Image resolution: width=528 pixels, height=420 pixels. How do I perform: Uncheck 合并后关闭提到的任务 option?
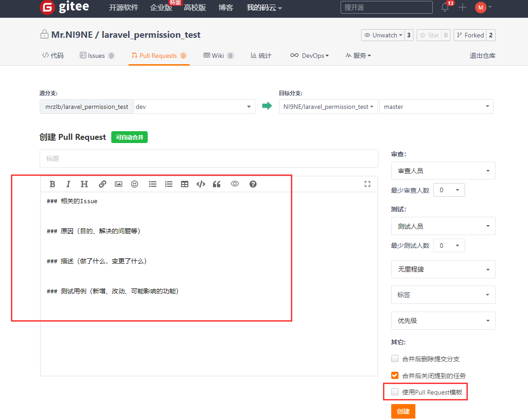395,375
